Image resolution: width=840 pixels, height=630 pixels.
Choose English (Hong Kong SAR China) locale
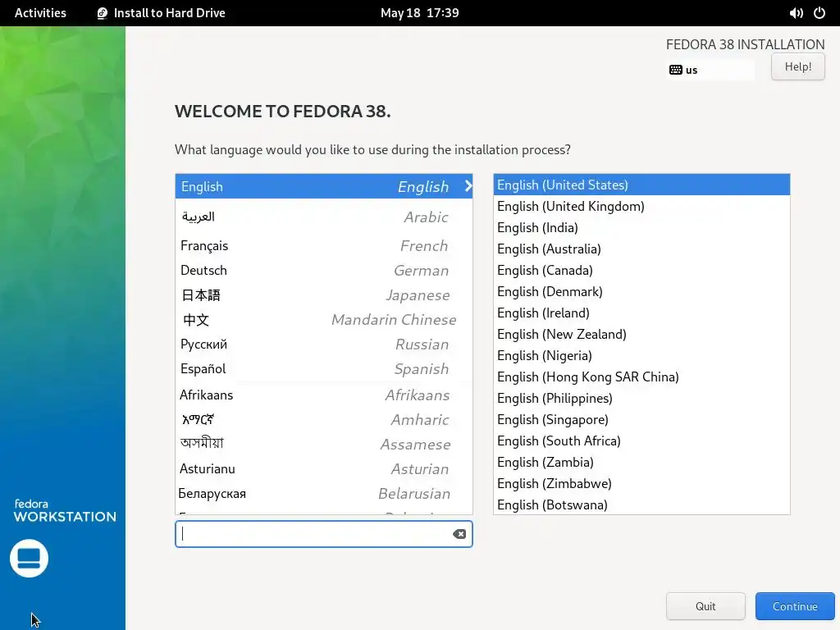click(x=641, y=377)
